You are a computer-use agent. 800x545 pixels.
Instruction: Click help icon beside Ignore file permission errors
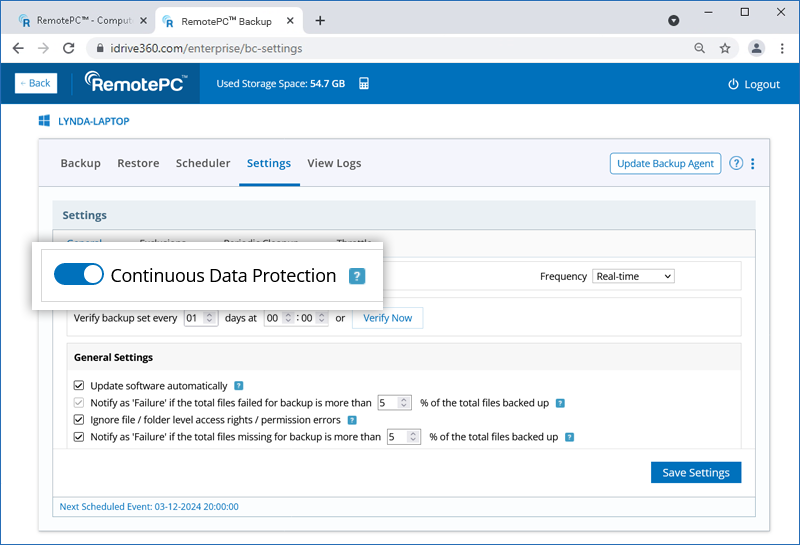(x=351, y=420)
